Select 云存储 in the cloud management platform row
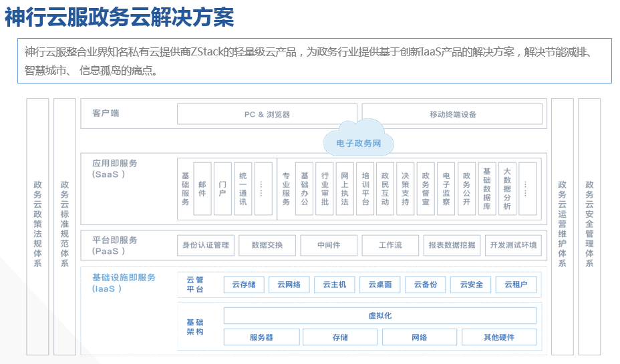The image size is (620, 364). pyautogui.click(x=244, y=285)
